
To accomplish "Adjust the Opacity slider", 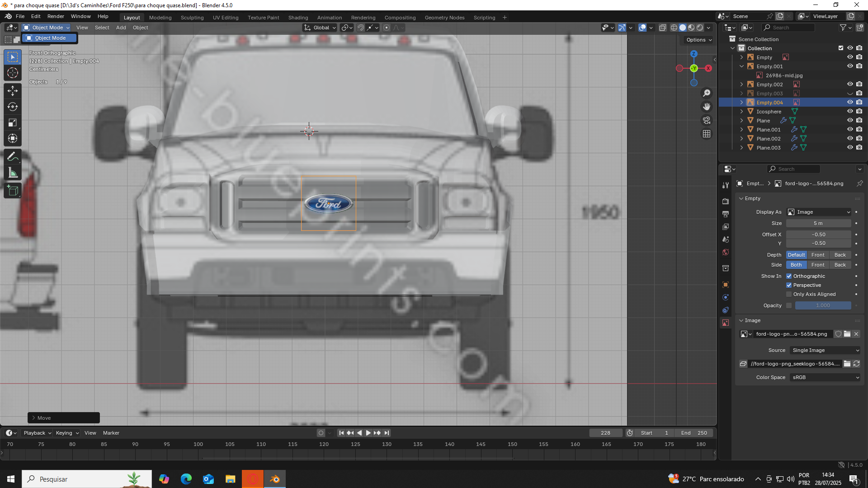I will tap(823, 305).
